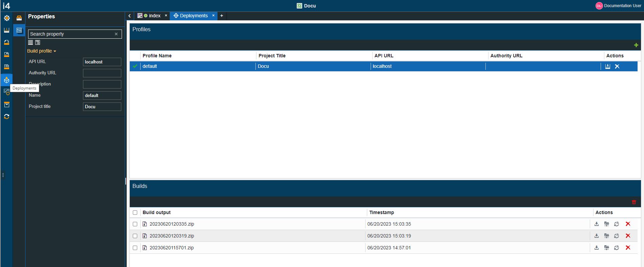Select the Properties panel icon
644x267 pixels.
coord(19,30)
